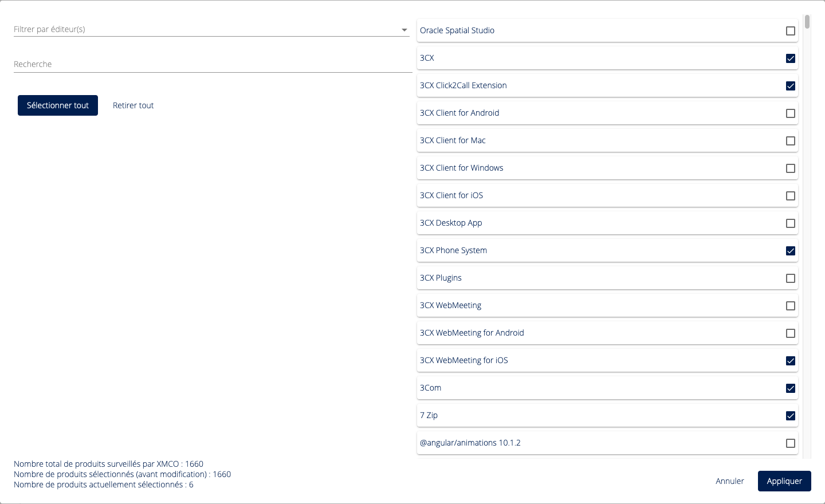Tick the 3CX Client for Mac checkbox
This screenshot has width=825, height=504.
pos(791,141)
